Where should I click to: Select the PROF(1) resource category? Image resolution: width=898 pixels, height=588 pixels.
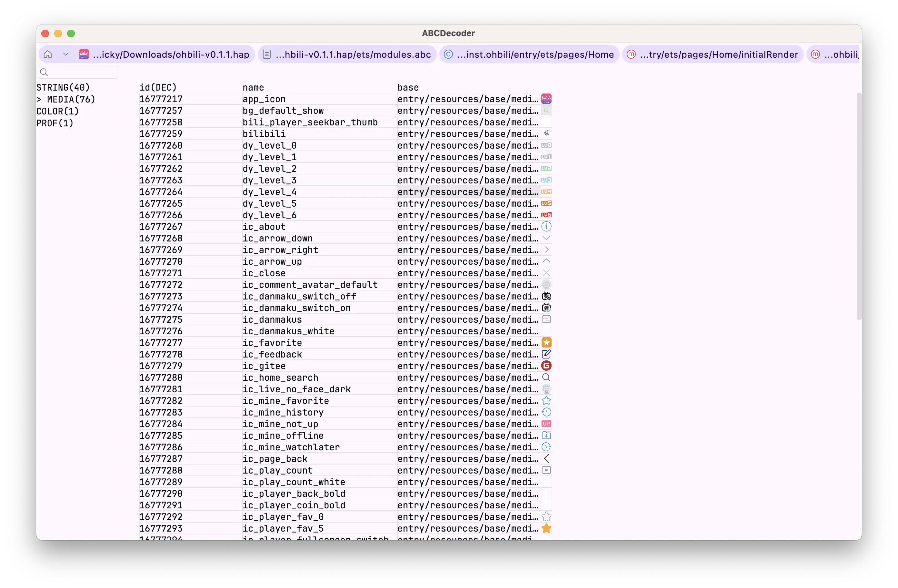[55, 123]
